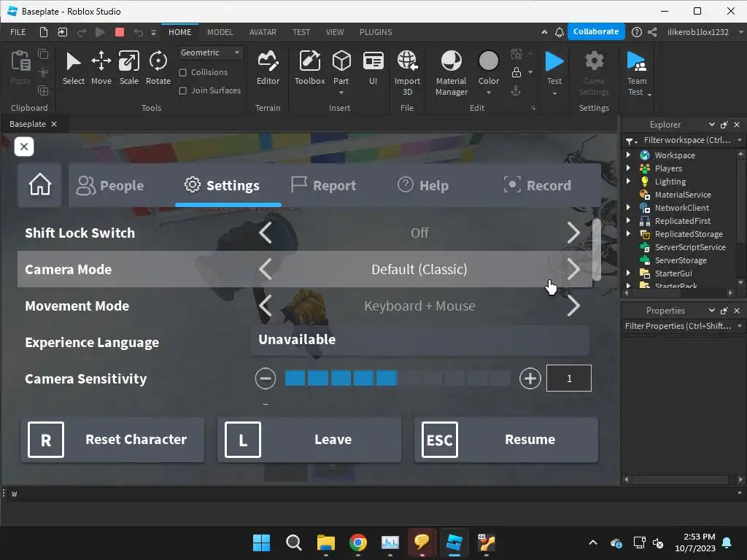The height and width of the screenshot is (560, 747).
Task: Decrease Camera Sensitivity with minus button
Action: pyautogui.click(x=266, y=378)
